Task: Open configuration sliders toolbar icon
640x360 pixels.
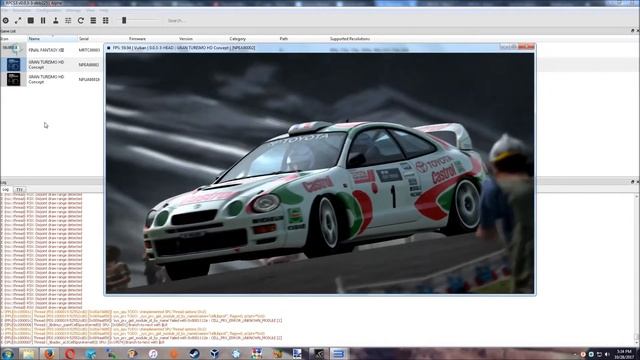Action: (x=68, y=20)
